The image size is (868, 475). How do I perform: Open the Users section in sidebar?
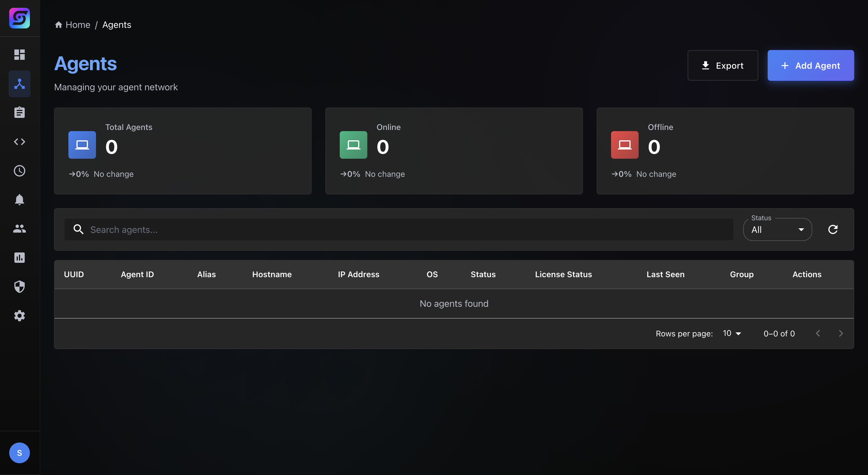coord(20,229)
